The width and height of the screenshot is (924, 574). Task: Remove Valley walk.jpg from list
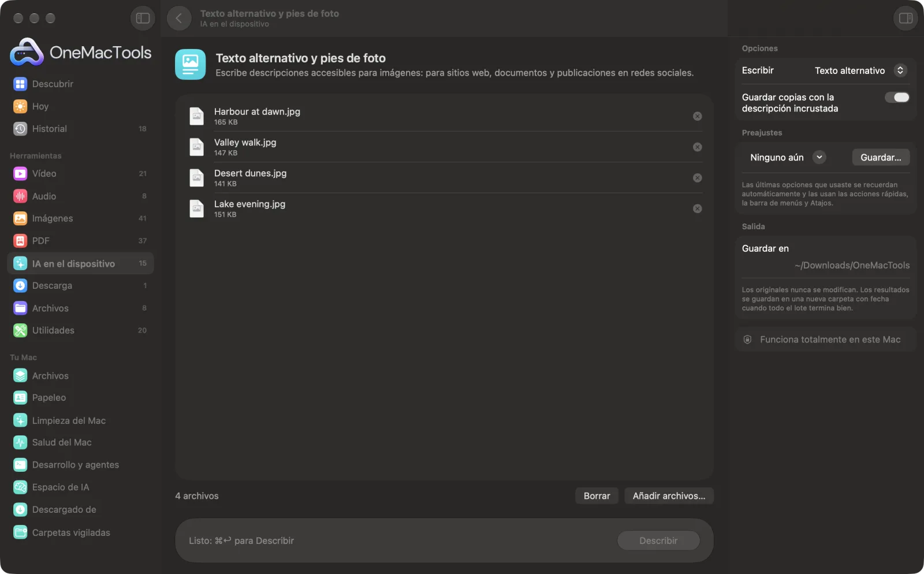click(697, 147)
